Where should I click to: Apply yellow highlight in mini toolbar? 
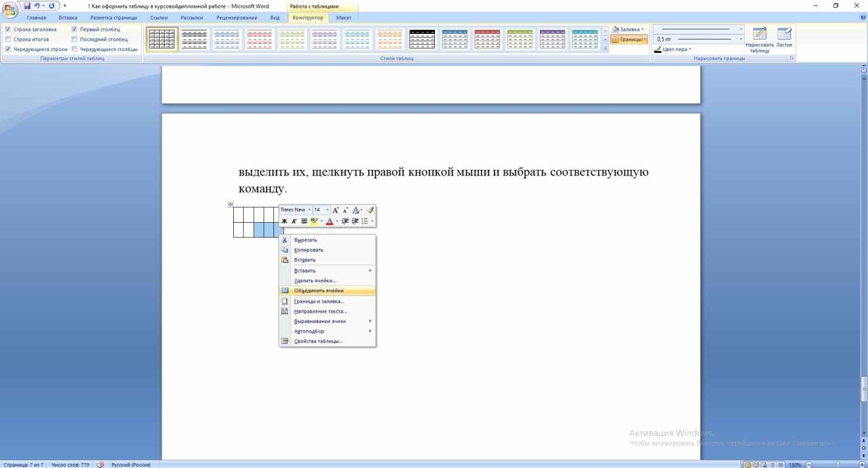313,222
